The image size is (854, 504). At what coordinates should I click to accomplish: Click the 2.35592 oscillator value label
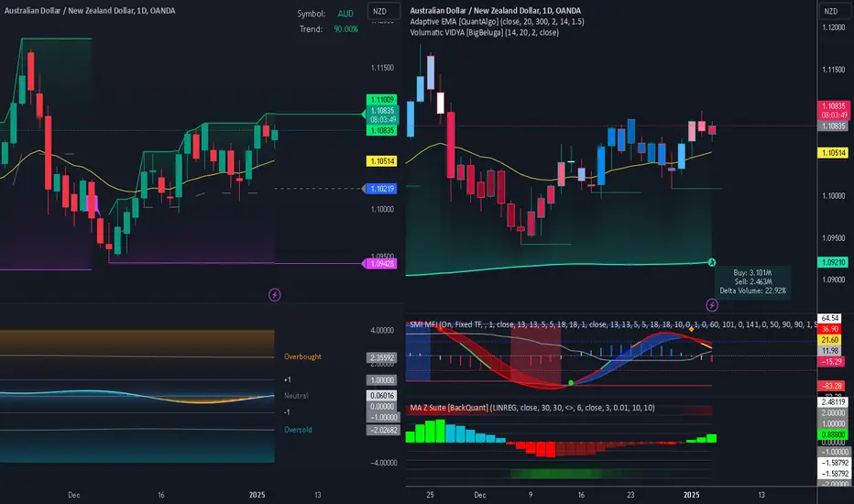[x=382, y=358]
